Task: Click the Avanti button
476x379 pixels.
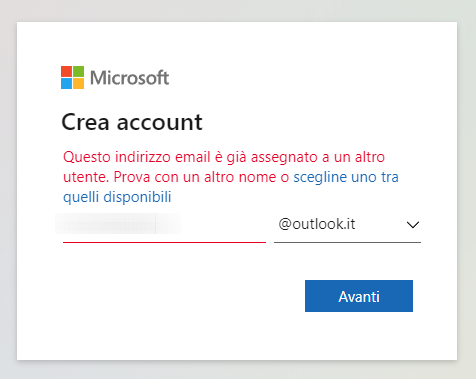Action: coord(359,296)
